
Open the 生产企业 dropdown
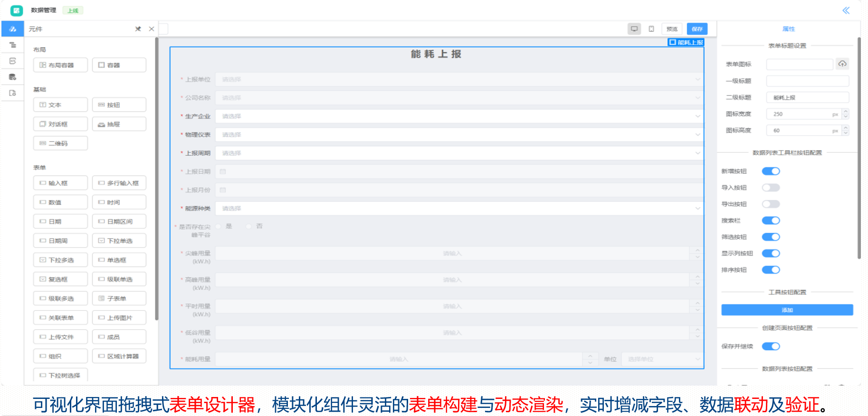(459, 116)
